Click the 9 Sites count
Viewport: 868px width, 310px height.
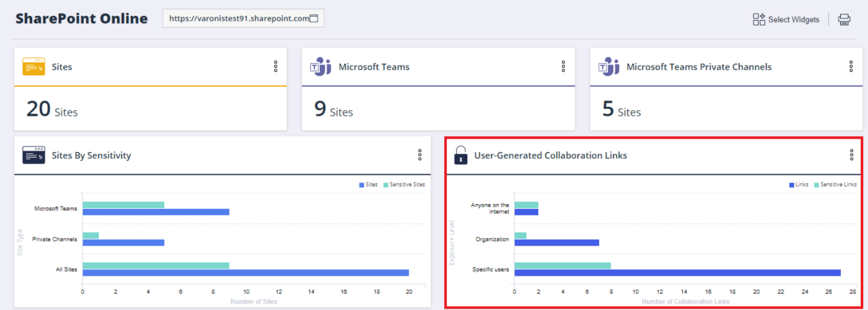coord(333,110)
